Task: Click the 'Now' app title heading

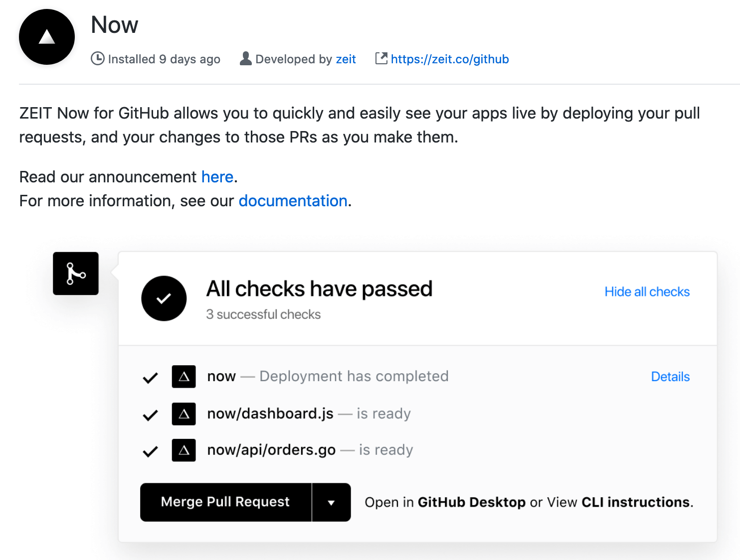Action: [115, 25]
